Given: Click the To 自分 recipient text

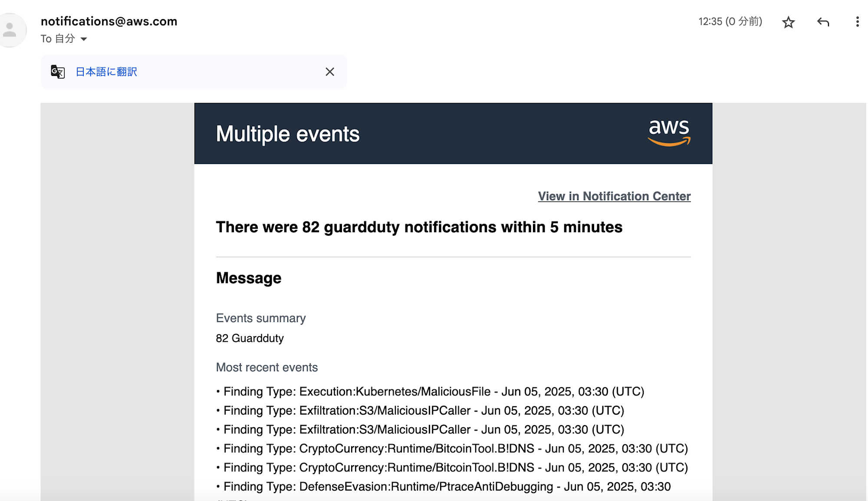Looking at the screenshot, I should pos(58,39).
